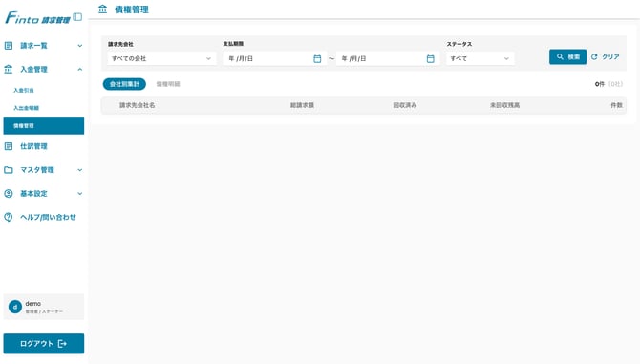Viewport: 640px width, 364px height.
Task: Click the 0件 result count text
Action: click(600, 84)
